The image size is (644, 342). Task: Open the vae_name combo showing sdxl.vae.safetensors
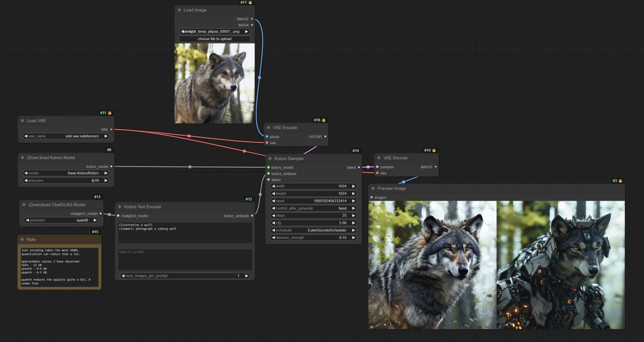pos(66,136)
